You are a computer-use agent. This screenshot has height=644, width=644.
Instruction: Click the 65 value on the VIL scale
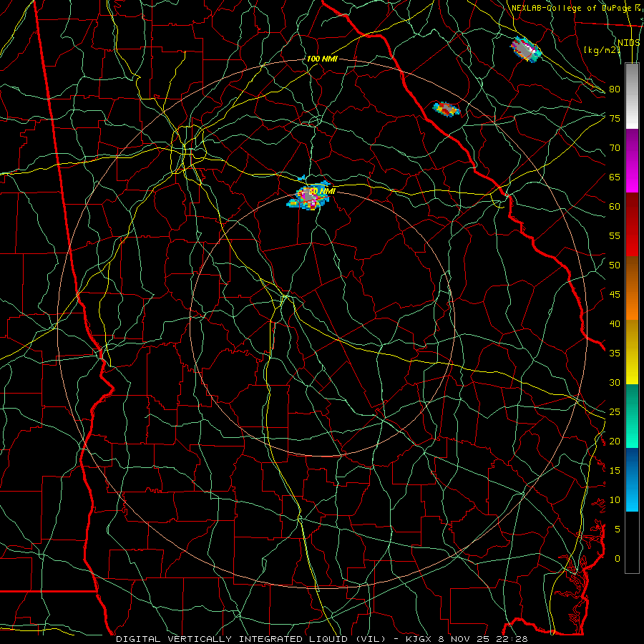[615, 177]
